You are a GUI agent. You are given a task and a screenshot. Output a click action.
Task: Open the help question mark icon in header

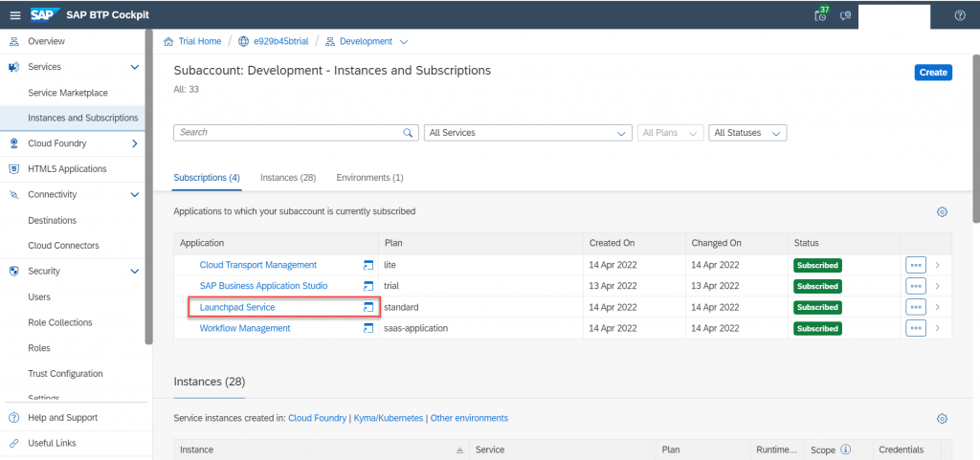[x=960, y=15]
